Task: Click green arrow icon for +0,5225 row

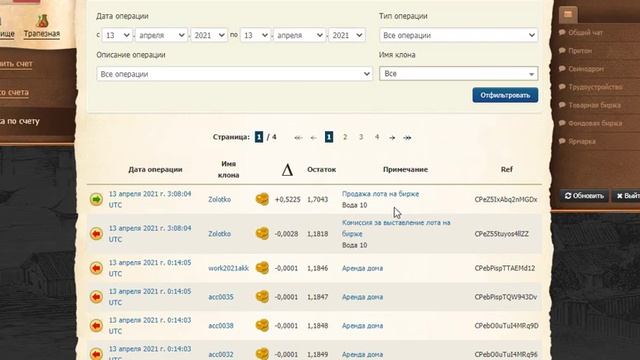Action: [96, 199]
